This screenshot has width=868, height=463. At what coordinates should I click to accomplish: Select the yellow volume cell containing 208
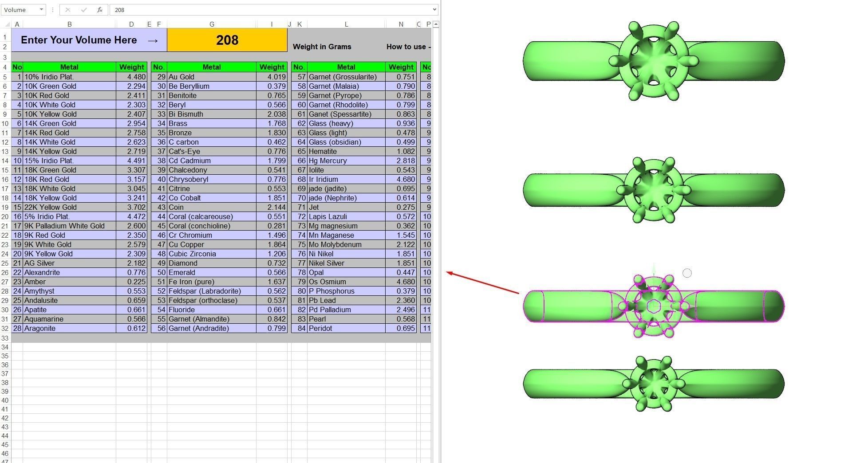tap(227, 40)
